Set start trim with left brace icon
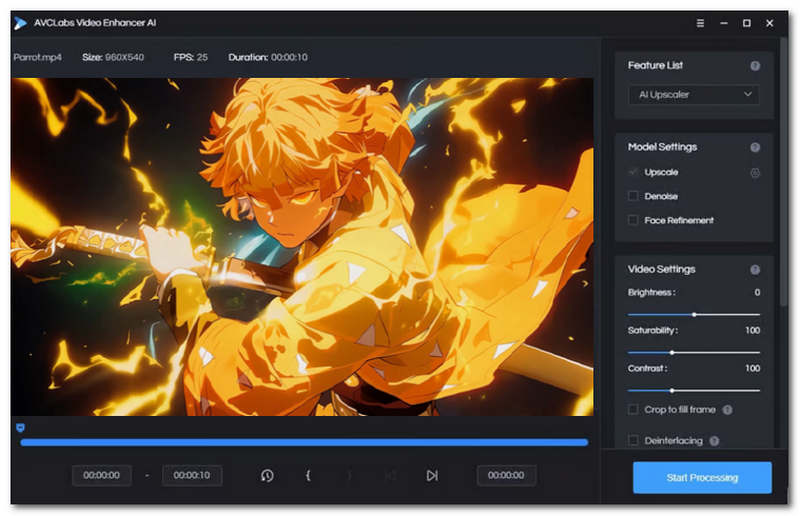This screenshot has height=516, width=800. (x=308, y=476)
